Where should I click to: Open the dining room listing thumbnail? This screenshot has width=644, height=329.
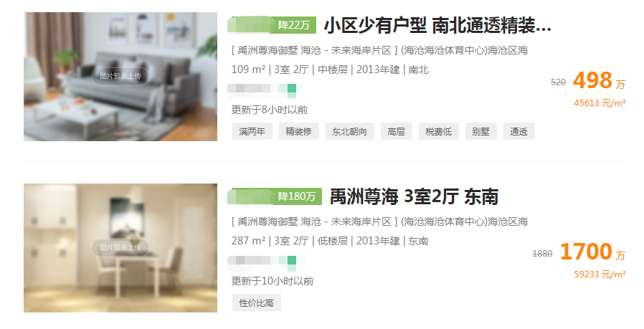120,248
